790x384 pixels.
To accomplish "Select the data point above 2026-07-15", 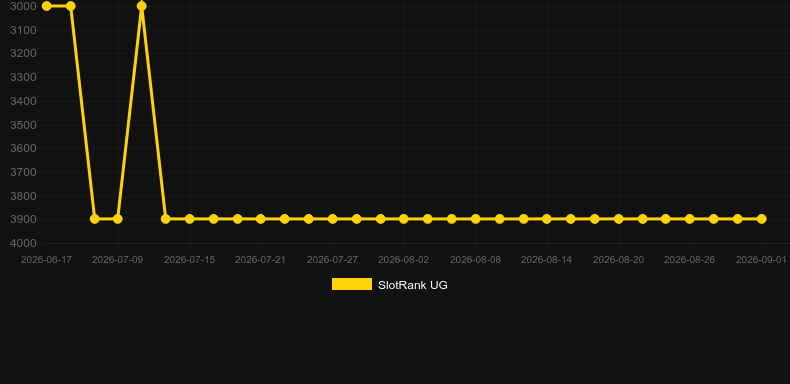I will point(189,219).
